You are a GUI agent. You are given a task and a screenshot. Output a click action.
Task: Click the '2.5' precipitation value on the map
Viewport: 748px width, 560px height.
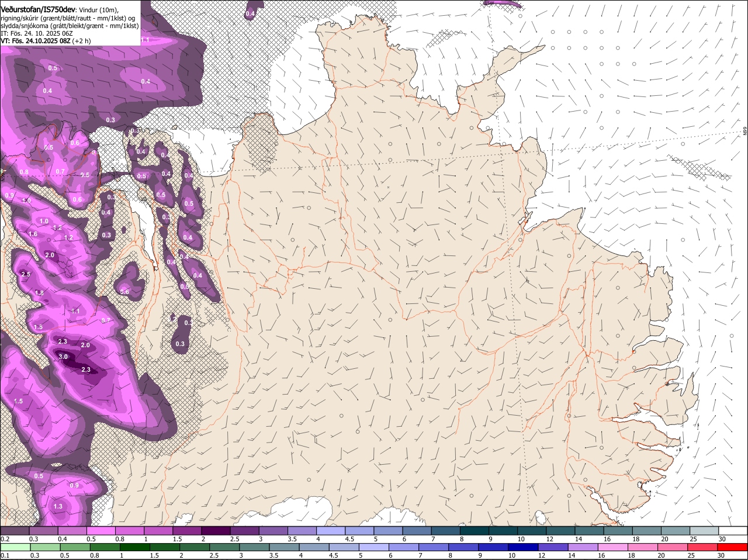pyautogui.click(x=26, y=274)
